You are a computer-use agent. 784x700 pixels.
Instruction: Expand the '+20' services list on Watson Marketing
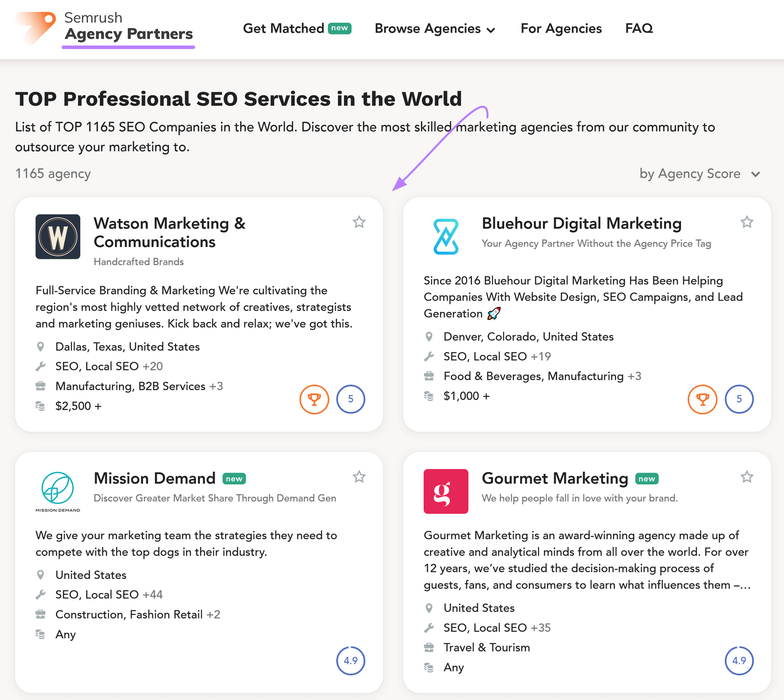pyautogui.click(x=152, y=366)
